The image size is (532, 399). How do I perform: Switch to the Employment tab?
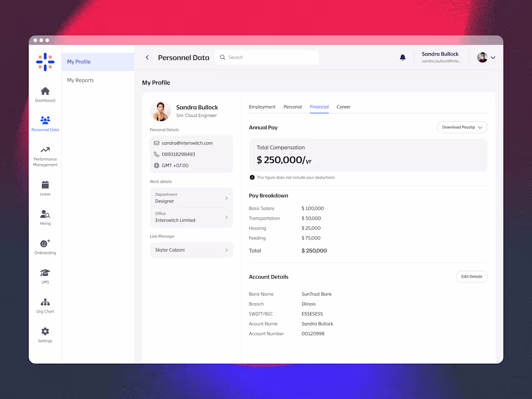click(x=262, y=107)
